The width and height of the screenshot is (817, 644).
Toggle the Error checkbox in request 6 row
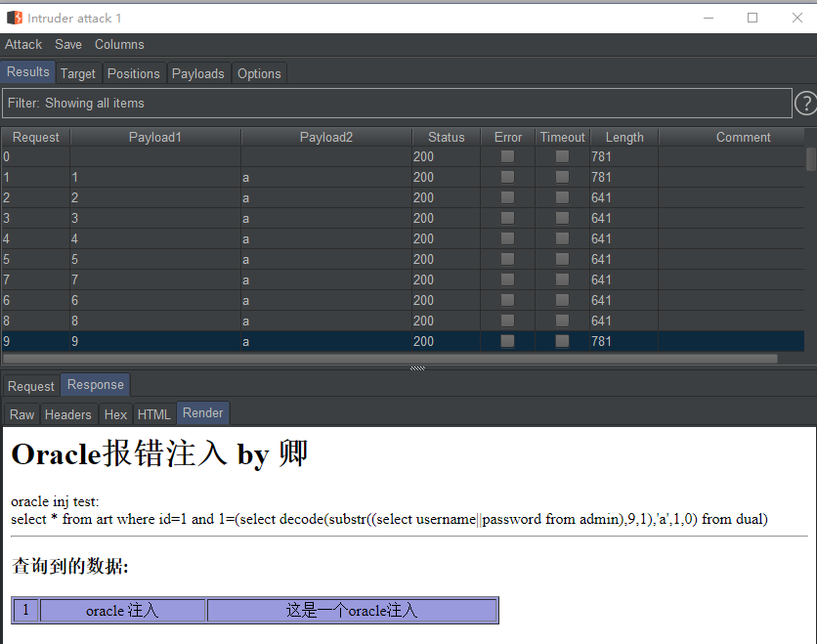(x=507, y=300)
